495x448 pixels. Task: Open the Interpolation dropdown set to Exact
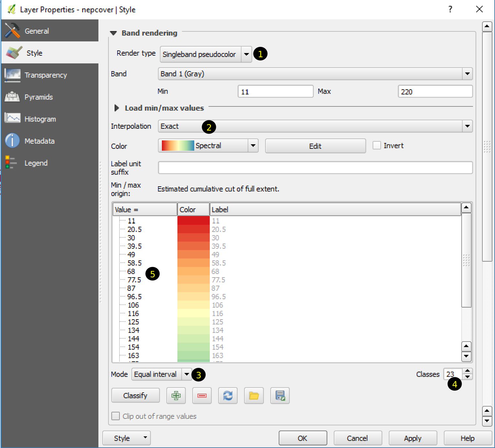[315, 126]
